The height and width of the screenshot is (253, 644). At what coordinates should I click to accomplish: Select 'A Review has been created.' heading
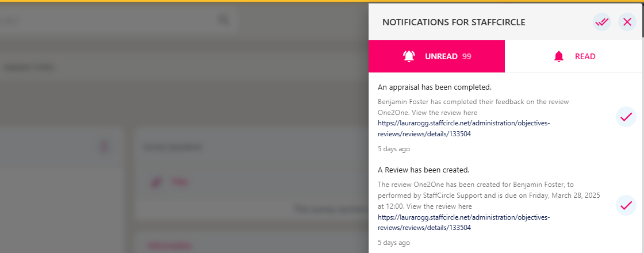point(423,170)
